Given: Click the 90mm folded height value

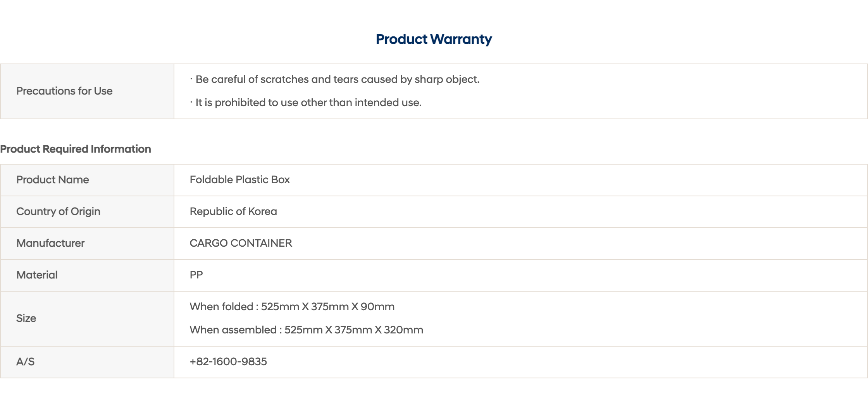Looking at the screenshot, I should tap(377, 307).
